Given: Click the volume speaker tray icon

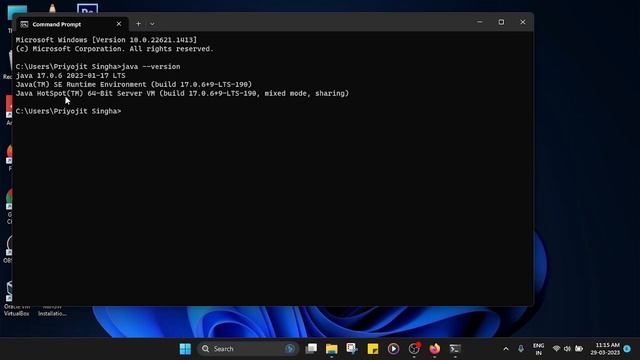Looking at the screenshot, I should [567, 349].
